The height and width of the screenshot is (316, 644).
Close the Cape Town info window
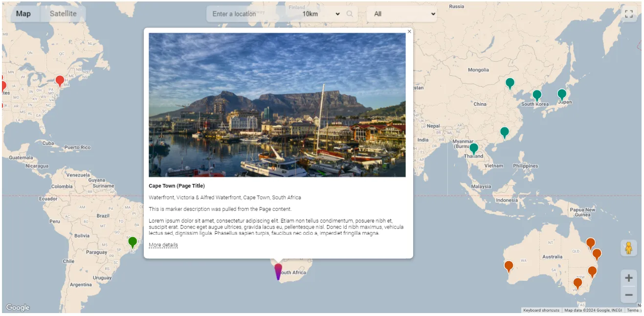409,31
